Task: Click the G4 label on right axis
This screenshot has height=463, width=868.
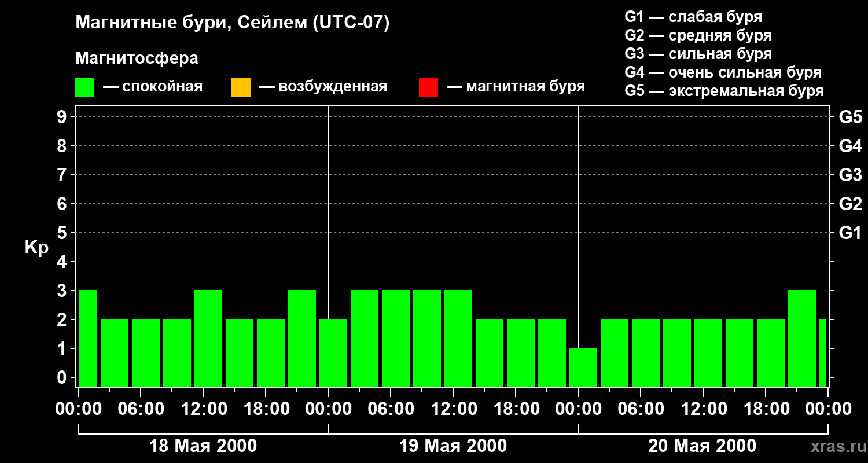Action: click(850, 146)
